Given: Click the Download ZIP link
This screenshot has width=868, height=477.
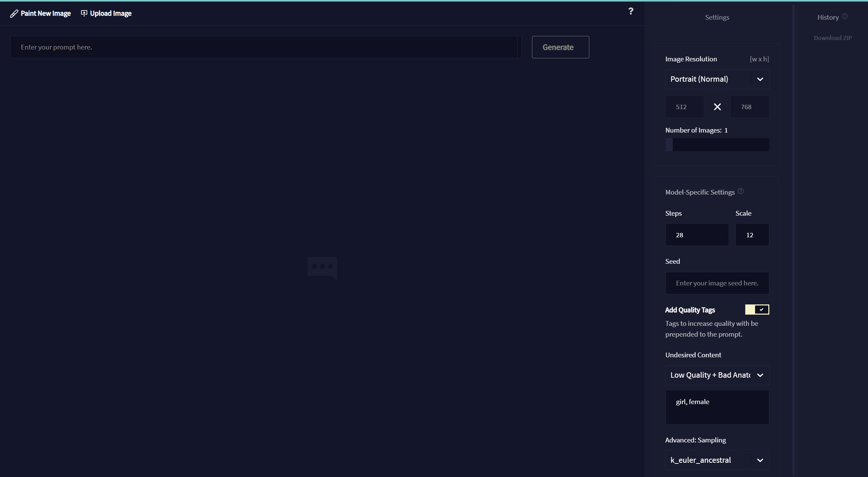Looking at the screenshot, I should (x=833, y=38).
